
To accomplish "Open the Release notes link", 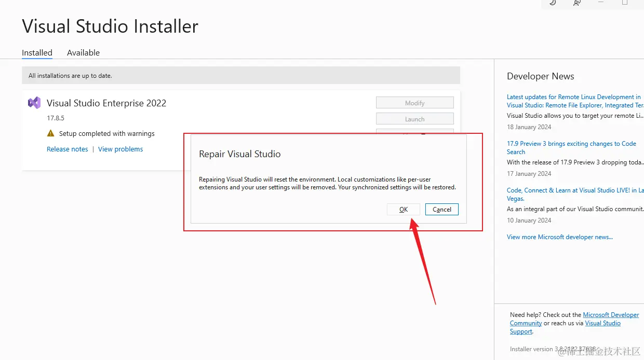I will [68, 149].
